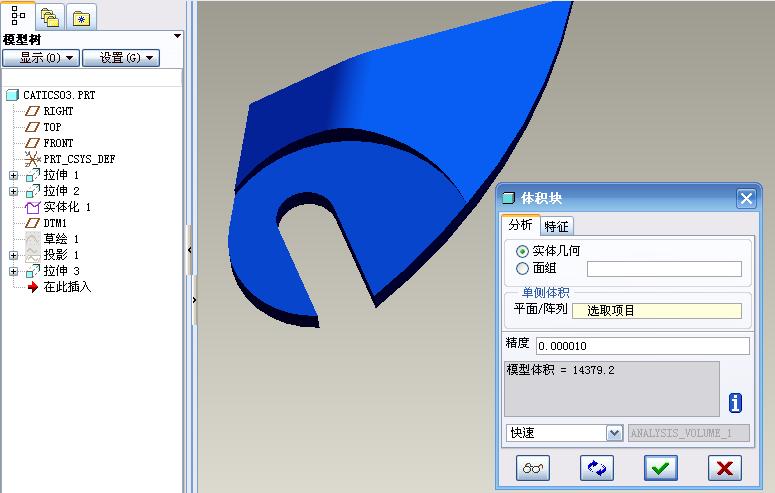Cancel analysis with the red X
775x493 pixels.
[724, 467]
